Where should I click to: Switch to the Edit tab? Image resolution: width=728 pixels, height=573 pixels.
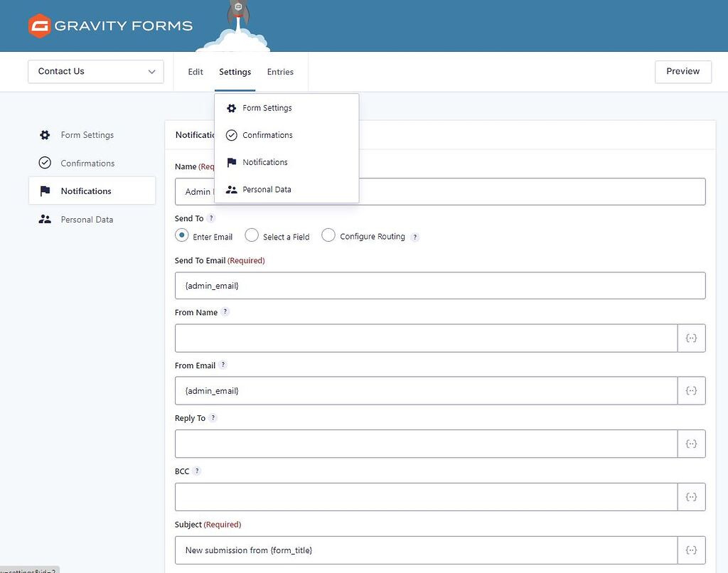click(x=195, y=72)
